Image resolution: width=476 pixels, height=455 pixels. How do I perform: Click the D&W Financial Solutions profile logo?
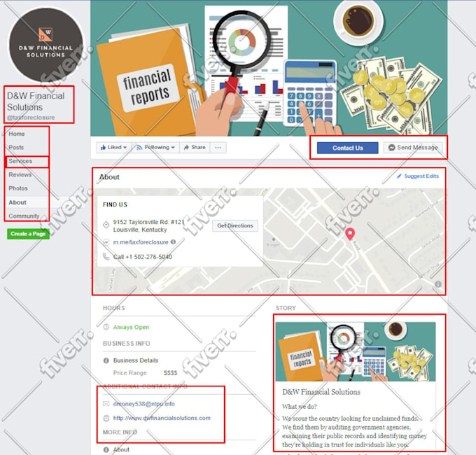pos(45,45)
